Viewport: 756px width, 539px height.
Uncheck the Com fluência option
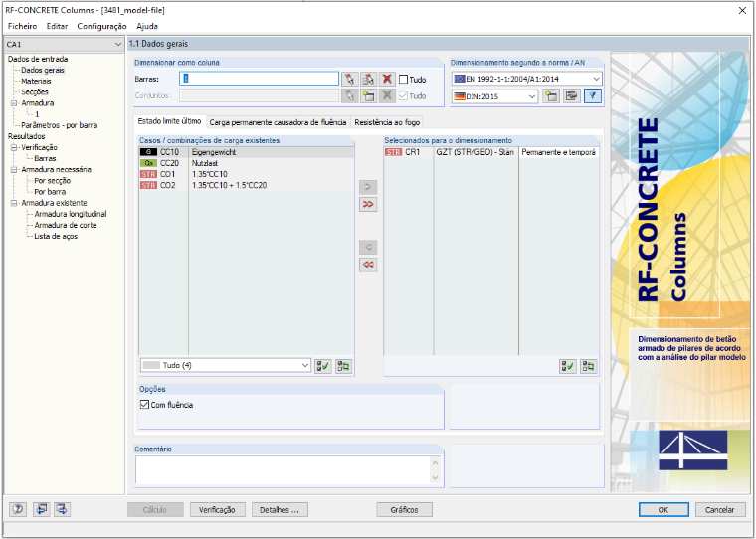tap(144, 405)
